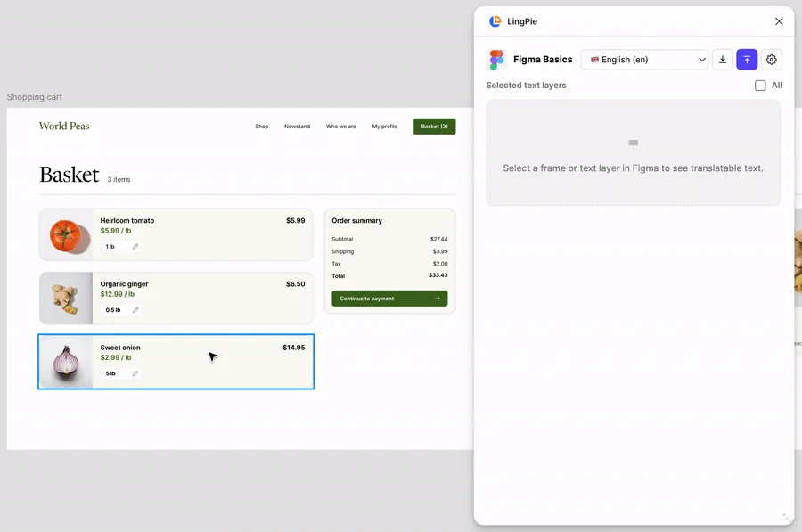Viewport: 802px width, 532px height.
Task: Open the My profile nav item
Action: coord(385,127)
